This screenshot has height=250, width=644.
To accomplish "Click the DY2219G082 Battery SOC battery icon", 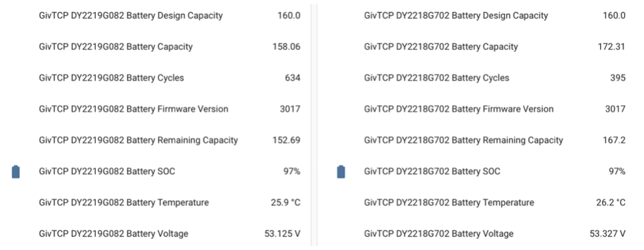I will (15, 172).
